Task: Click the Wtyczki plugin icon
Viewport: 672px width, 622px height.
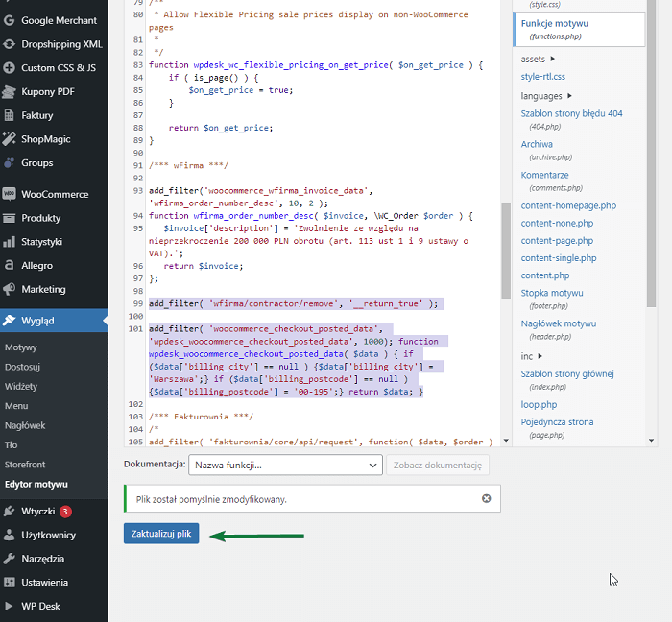Action: [9, 511]
